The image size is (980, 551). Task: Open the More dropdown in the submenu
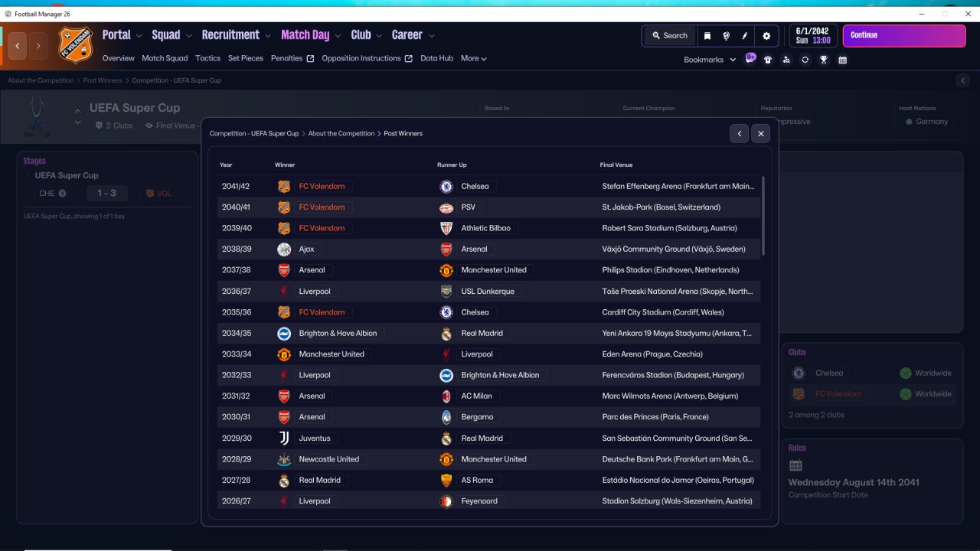[x=474, y=58]
